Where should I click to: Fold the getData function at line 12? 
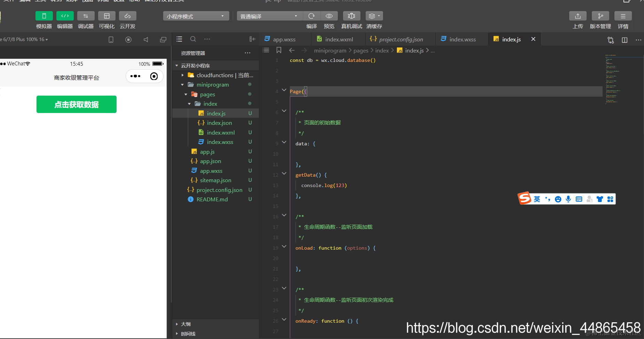(x=284, y=173)
